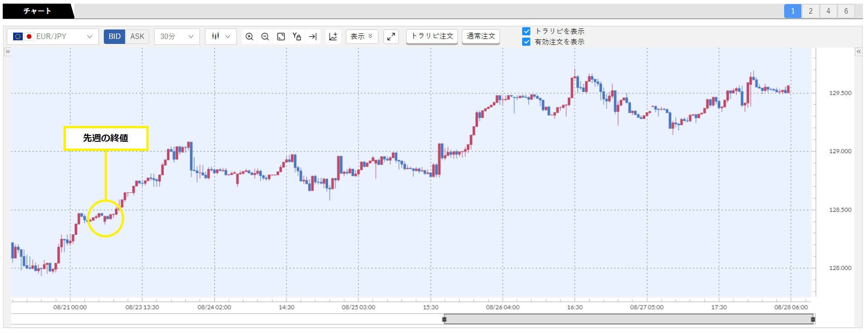Open the EUR/JPY currency pair dropdown

coord(53,37)
